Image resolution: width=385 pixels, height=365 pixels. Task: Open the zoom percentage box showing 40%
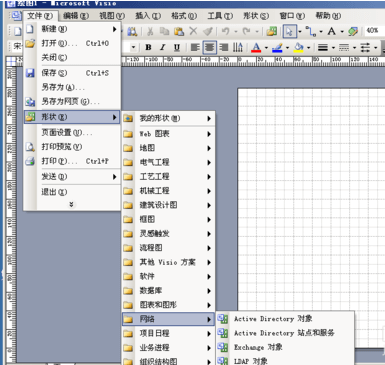[x=375, y=31]
